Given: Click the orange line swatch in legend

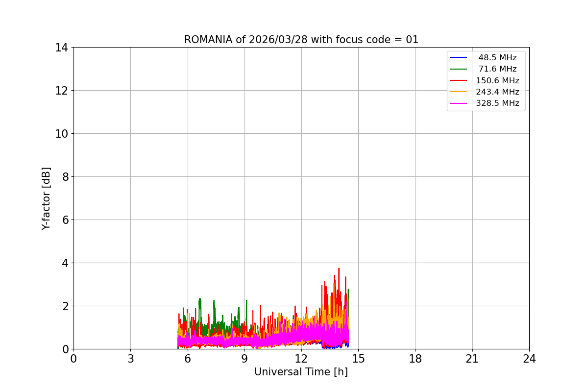Looking at the screenshot, I should click(x=459, y=92).
